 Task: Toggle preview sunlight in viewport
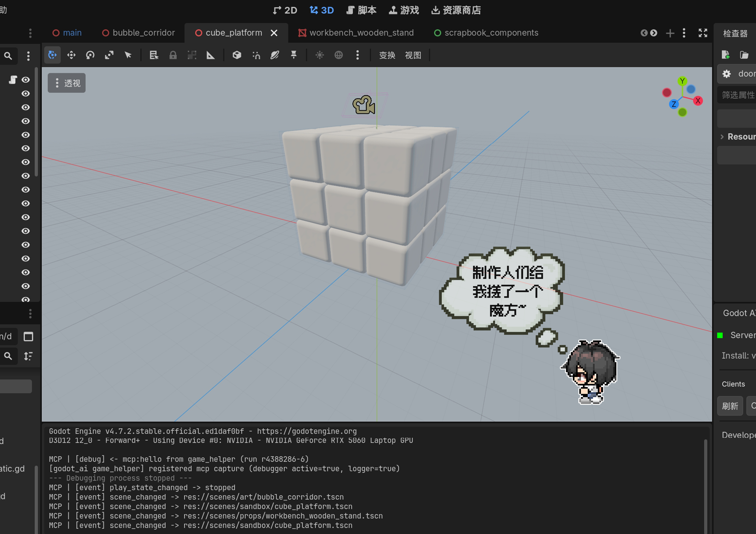pyautogui.click(x=320, y=55)
